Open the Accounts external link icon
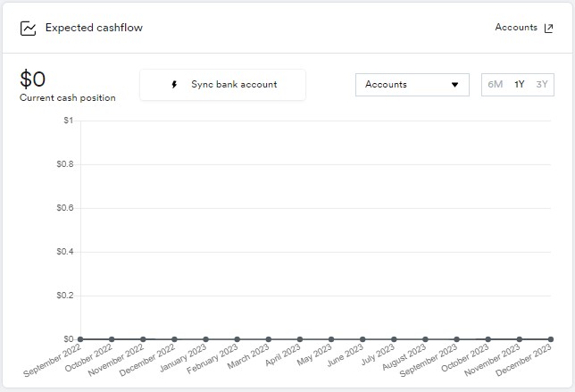The image size is (575, 392). click(548, 29)
